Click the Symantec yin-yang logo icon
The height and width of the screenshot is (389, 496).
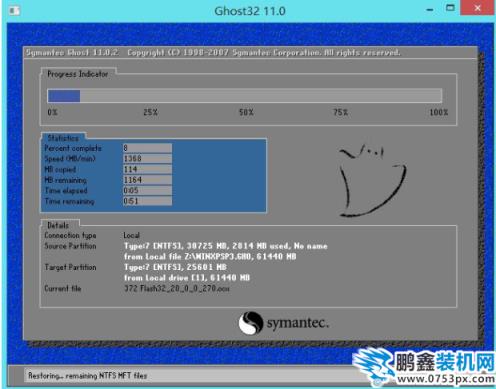(250, 323)
